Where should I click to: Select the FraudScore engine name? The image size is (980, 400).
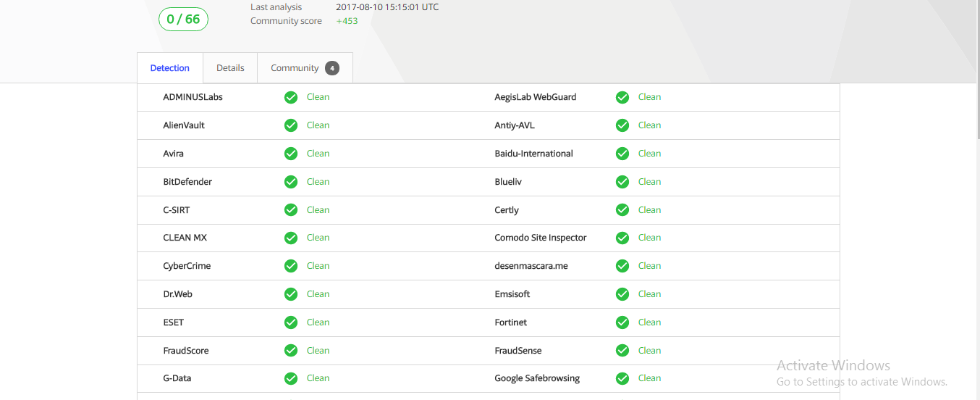[186, 351]
